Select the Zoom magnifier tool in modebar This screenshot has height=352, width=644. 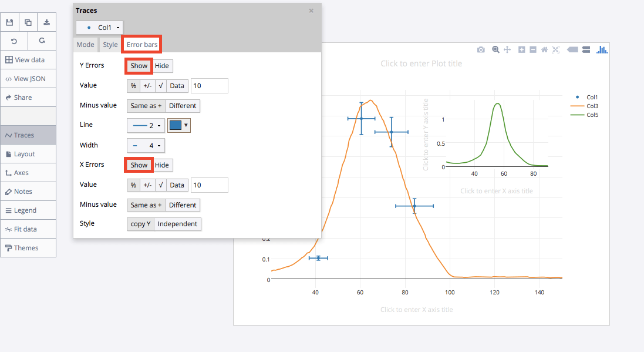point(495,50)
